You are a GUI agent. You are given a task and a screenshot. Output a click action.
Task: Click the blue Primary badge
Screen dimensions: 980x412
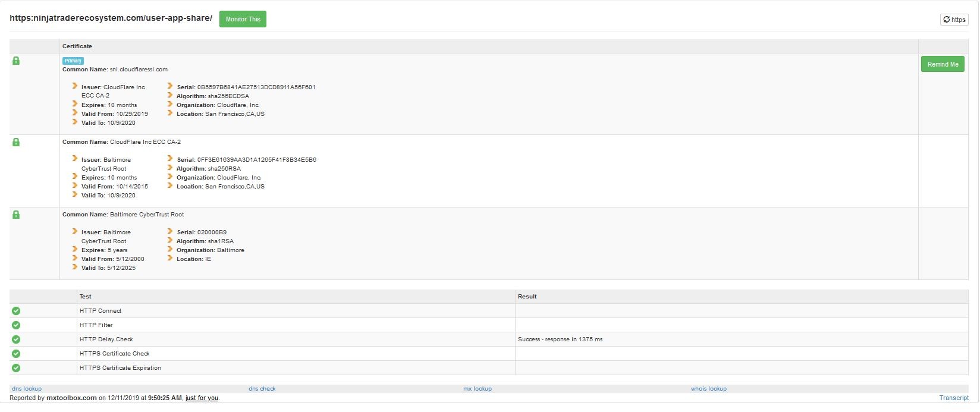click(x=73, y=61)
